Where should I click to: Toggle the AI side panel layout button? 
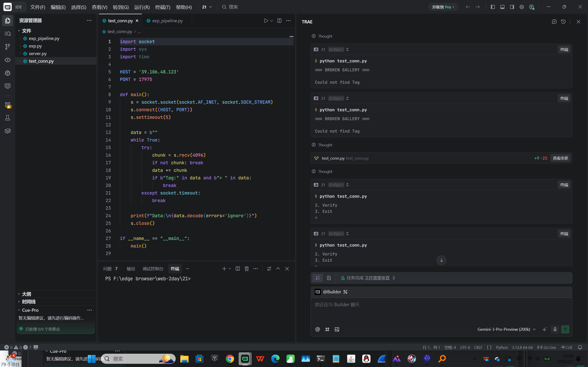(x=512, y=7)
